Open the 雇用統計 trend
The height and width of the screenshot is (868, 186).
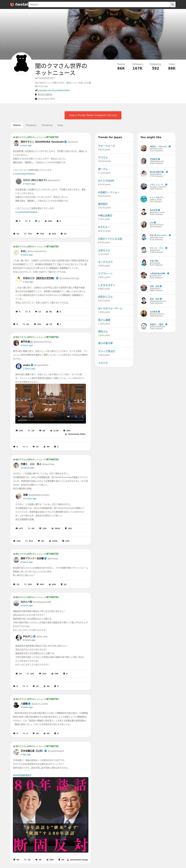[x=103, y=204]
